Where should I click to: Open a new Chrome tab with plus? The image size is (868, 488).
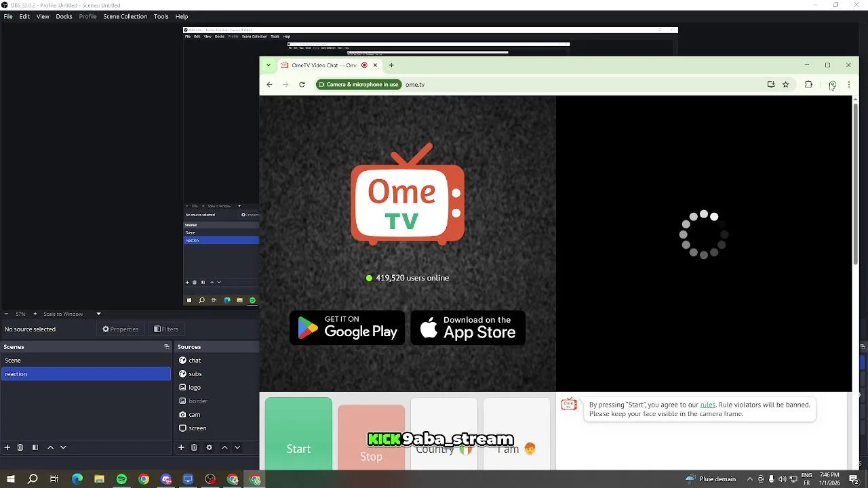pyautogui.click(x=391, y=65)
